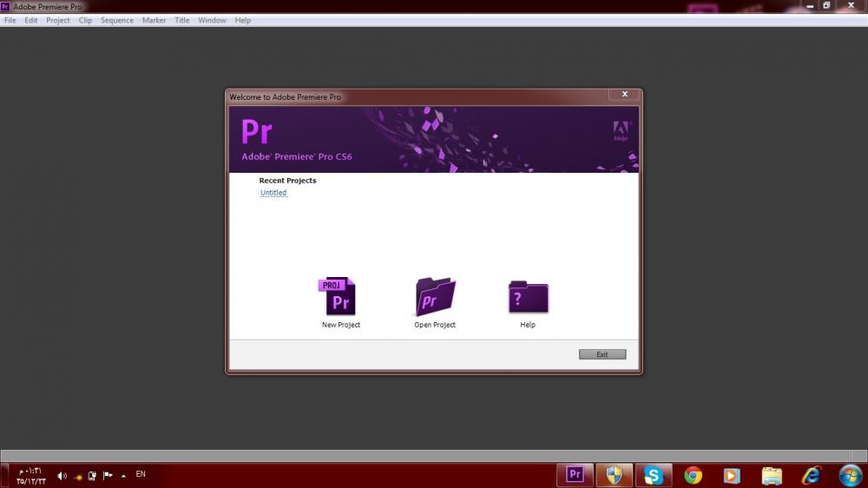Click the Open Project folder icon

(x=435, y=297)
